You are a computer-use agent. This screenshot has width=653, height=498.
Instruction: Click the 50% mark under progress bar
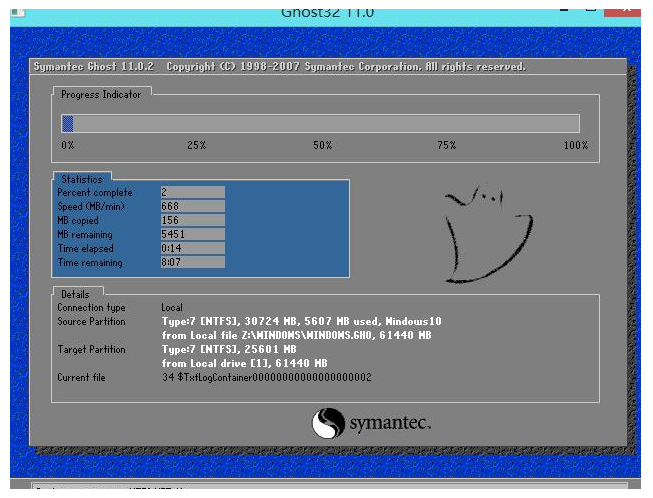pos(322,146)
